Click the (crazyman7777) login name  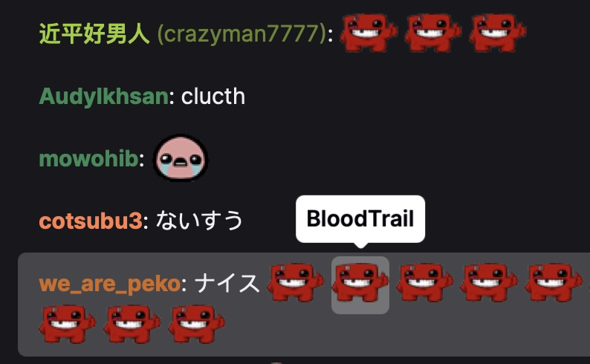coord(241,34)
